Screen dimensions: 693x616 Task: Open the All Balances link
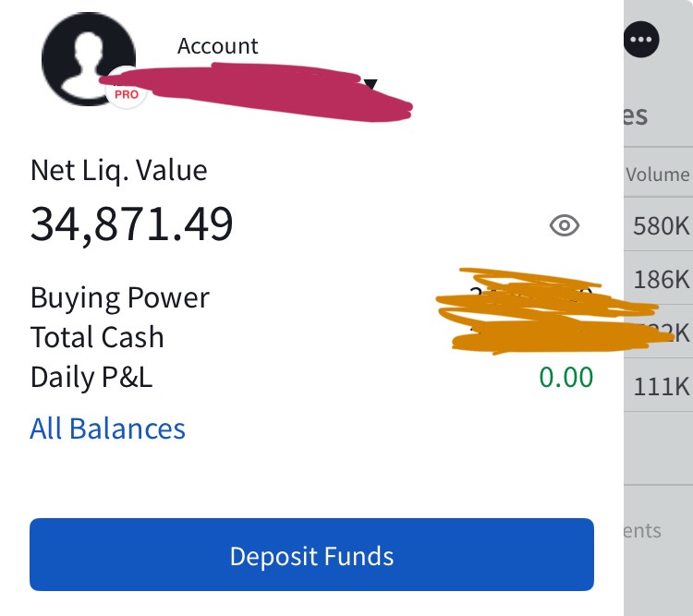(108, 429)
